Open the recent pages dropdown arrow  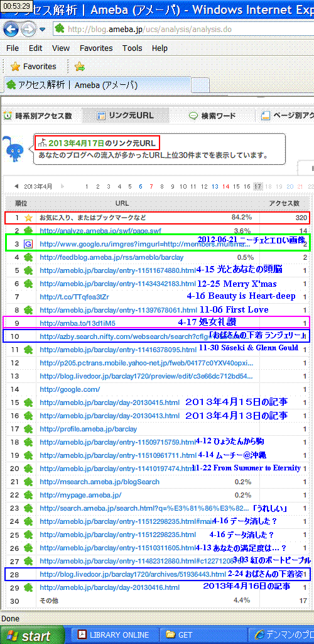43,30
